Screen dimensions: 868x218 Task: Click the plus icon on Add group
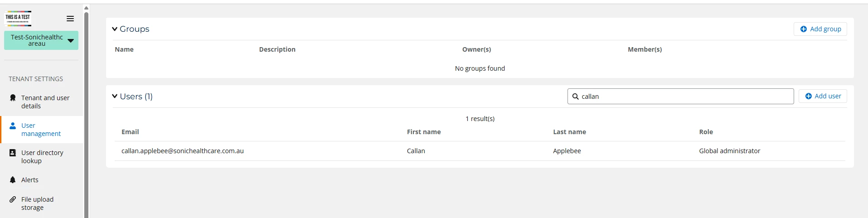click(804, 29)
